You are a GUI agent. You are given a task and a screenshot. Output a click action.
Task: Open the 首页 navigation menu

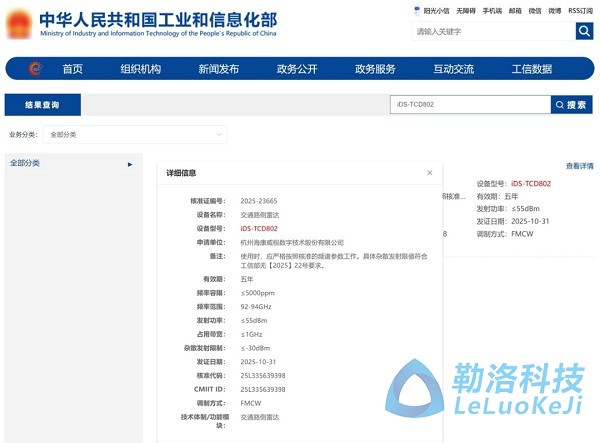[73, 69]
